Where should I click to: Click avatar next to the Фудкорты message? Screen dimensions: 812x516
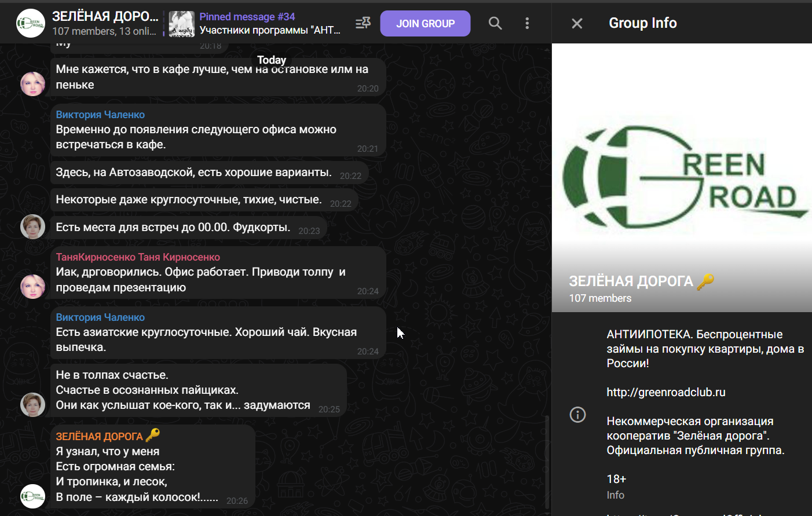click(x=32, y=227)
